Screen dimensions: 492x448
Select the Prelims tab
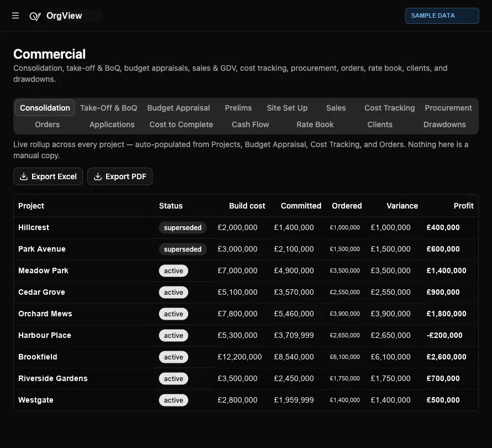pyautogui.click(x=238, y=108)
